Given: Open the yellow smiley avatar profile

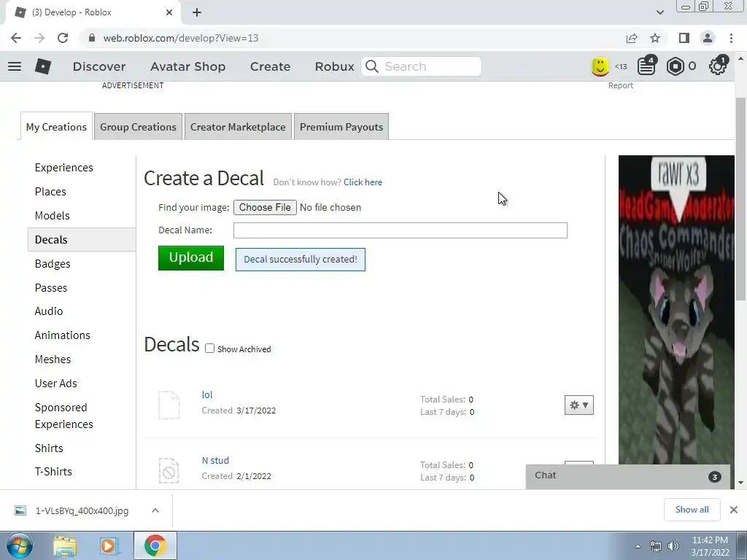Looking at the screenshot, I should [600, 66].
